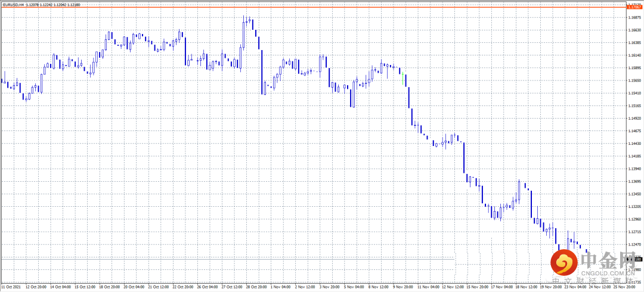Click the 14 Oct 04:00 time label
The height and width of the screenshot is (292, 644).
[60, 287]
